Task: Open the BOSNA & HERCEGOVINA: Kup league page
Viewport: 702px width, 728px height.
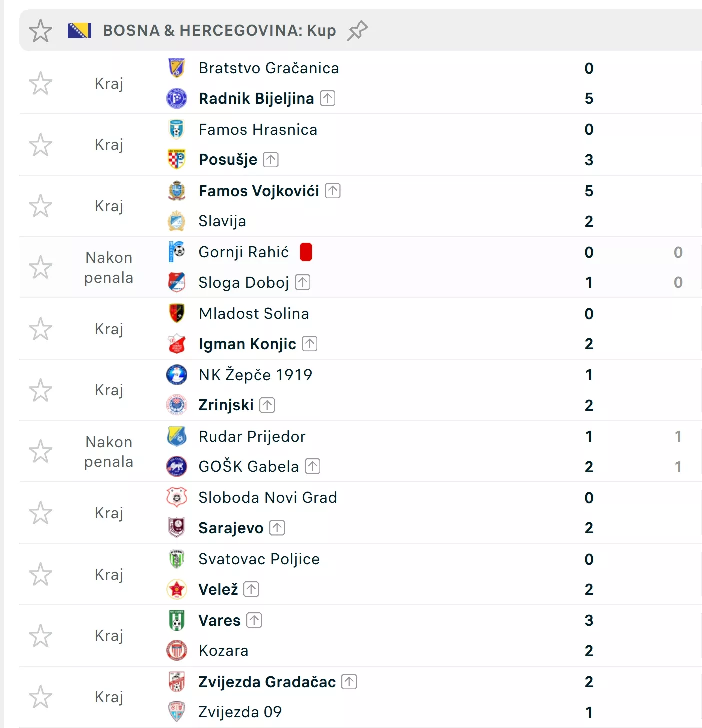Action: pos(219,31)
